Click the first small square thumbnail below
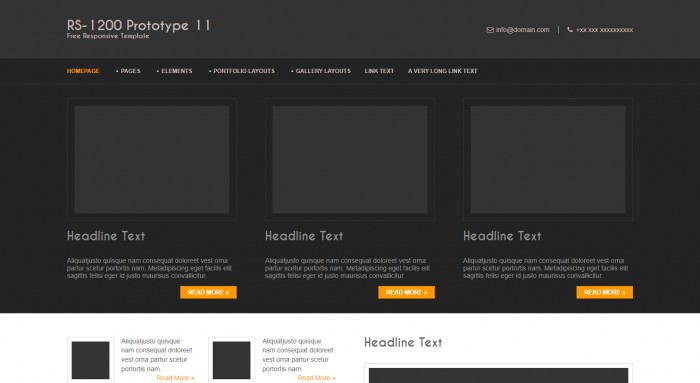Screen dimensions: 700x383 coord(91,360)
